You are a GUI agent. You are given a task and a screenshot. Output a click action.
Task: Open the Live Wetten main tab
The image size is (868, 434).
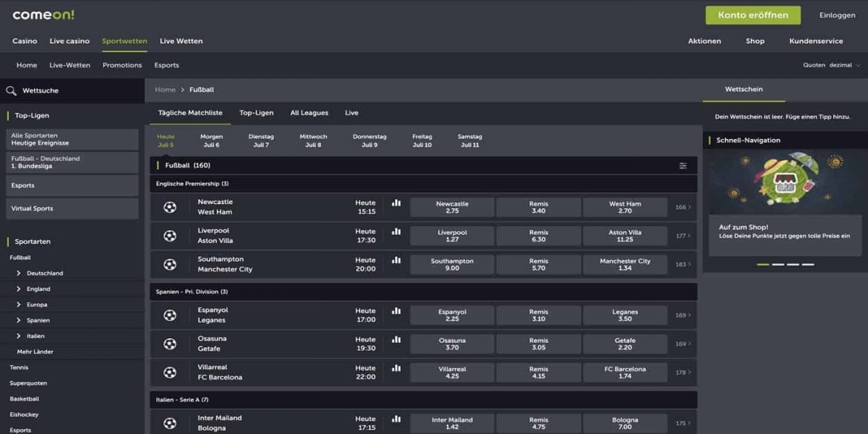(x=181, y=41)
